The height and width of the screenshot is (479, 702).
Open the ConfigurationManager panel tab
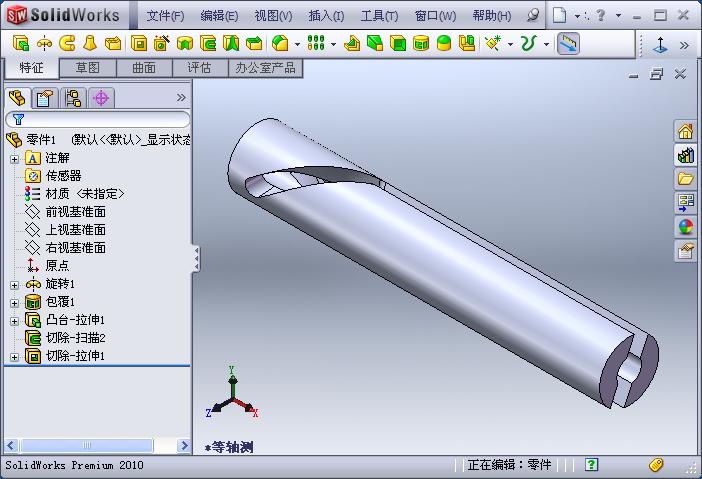click(x=73, y=98)
